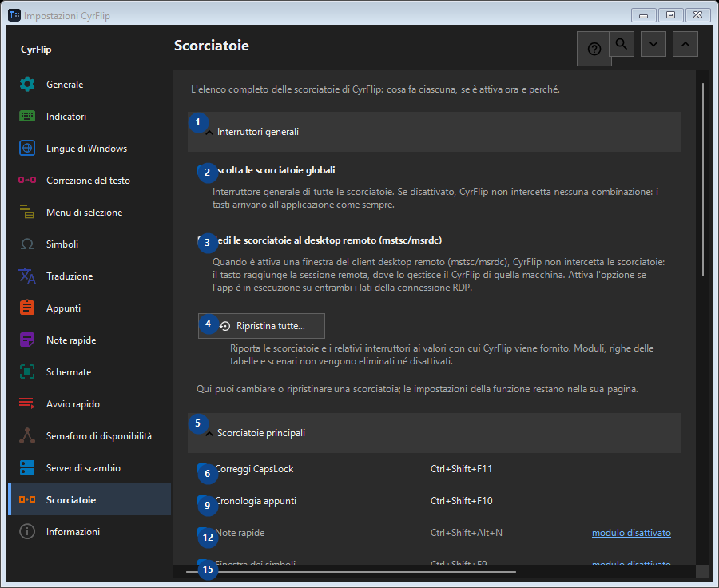
Task: Click the Ctrl+Shift+Alt+N shortcut value
Action: pos(467,533)
